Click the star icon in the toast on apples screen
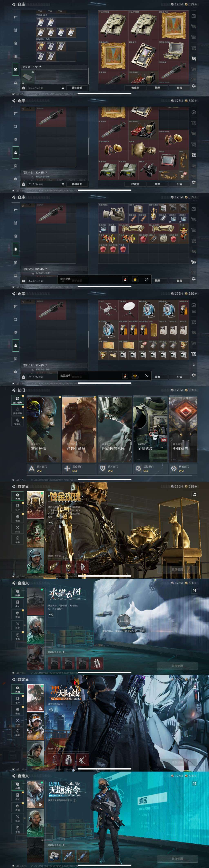This screenshot has height=868, width=209. [135, 279]
